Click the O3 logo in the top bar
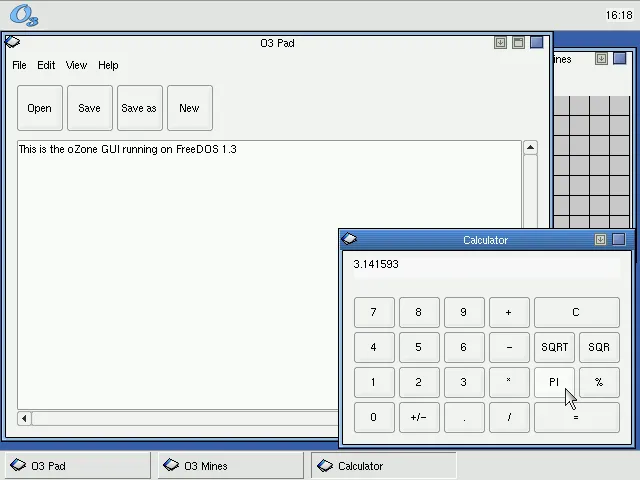The height and width of the screenshot is (480, 640). 24,16
